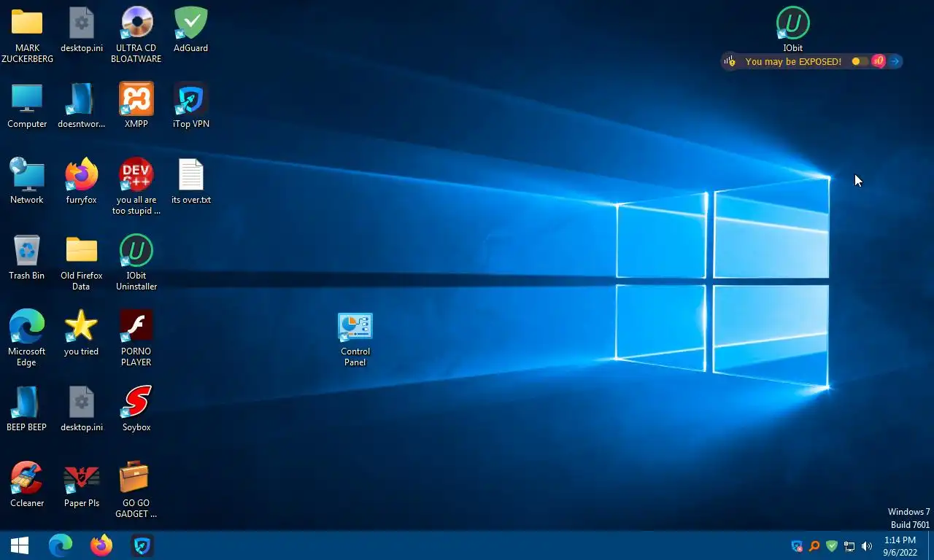This screenshot has width=934, height=560.
Task: Select the Dev-C++ 'you all are too stupid' icon
Action: point(136,175)
